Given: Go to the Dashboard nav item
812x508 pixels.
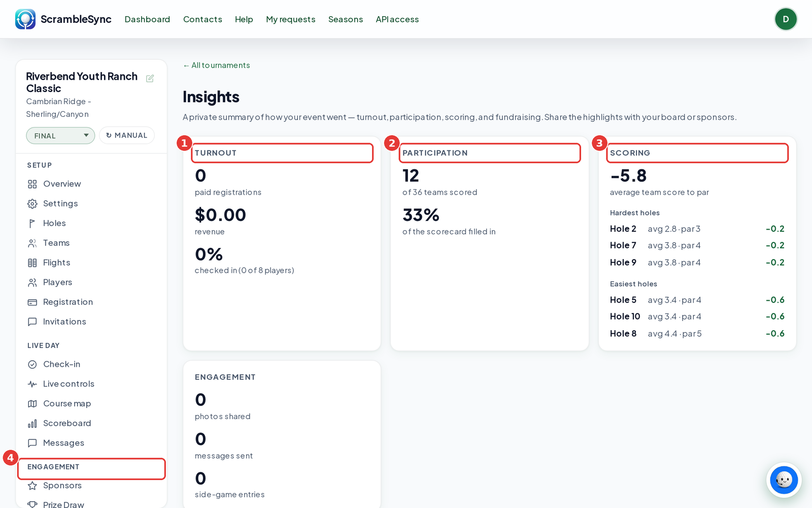Looking at the screenshot, I should [x=147, y=19].
